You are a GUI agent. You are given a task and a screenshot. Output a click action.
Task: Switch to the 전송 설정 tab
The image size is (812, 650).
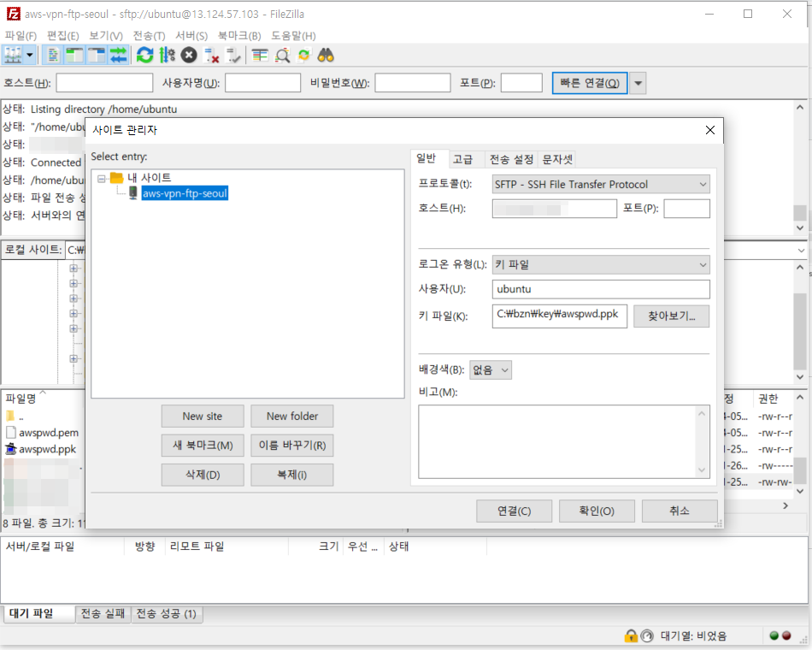pos(511,159)
